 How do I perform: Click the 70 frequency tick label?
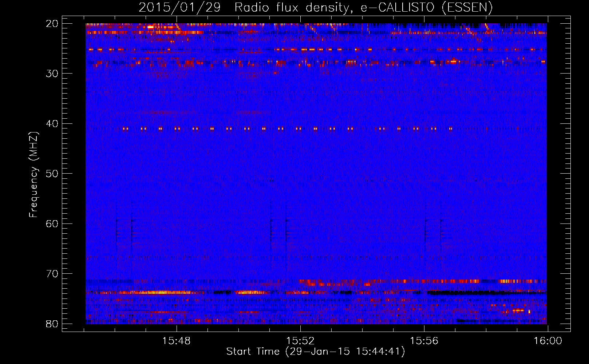pyautogui.click(x=52, y=274)
